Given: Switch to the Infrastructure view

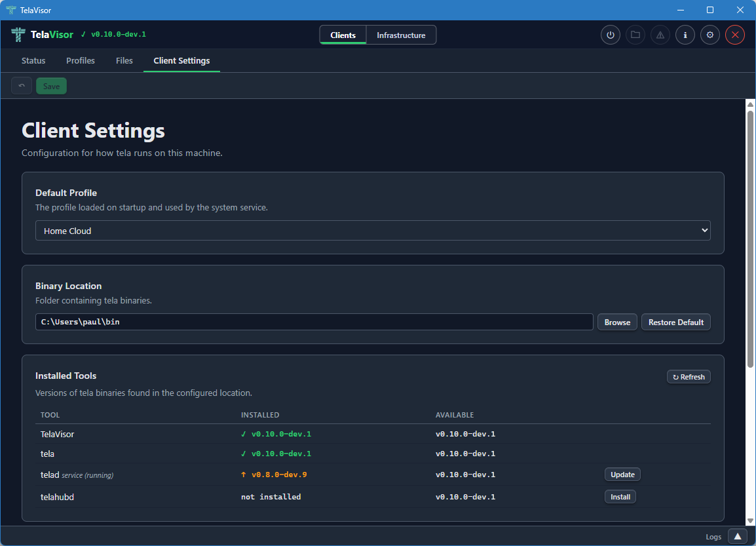Looking at the screenshot, I should (401, 35).
